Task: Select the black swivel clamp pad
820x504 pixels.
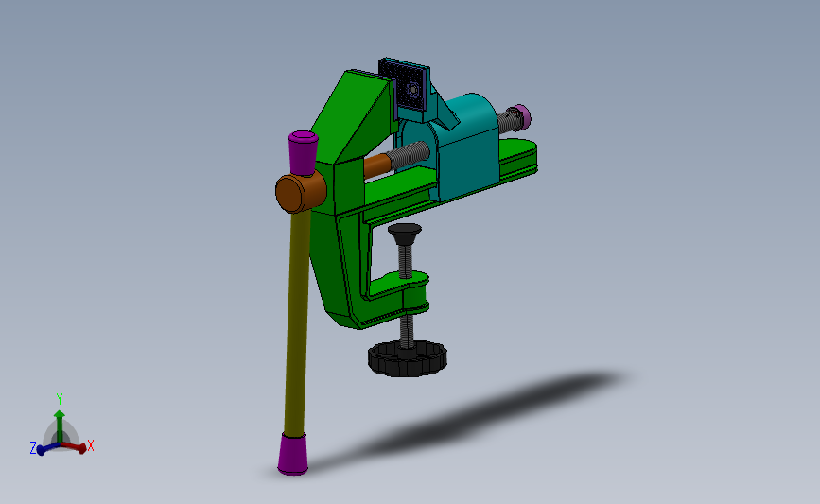Action: tap(405, 234)
